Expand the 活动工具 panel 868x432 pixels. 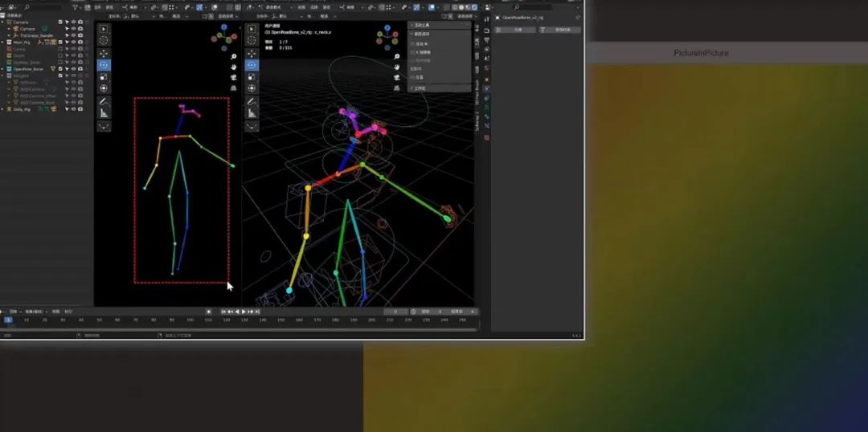click(440, 26)
